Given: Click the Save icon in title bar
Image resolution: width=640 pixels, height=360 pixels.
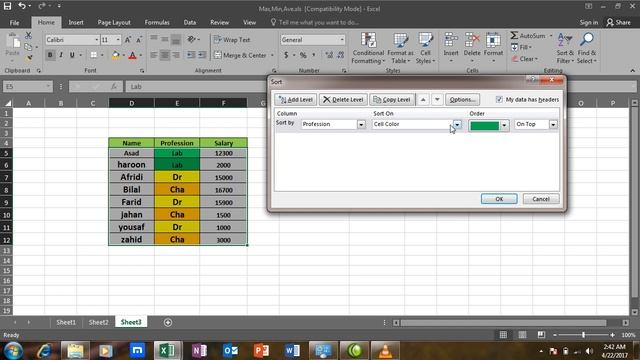Looking at the screenshot, I should click(x=7, y=6).
